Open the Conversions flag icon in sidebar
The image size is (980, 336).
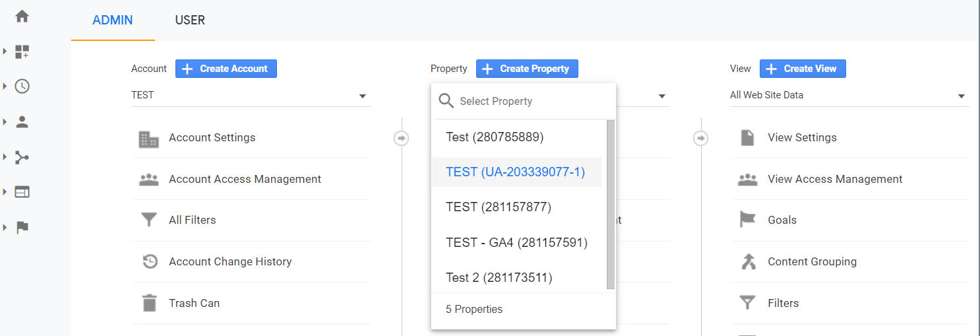(x=22, y=227)
